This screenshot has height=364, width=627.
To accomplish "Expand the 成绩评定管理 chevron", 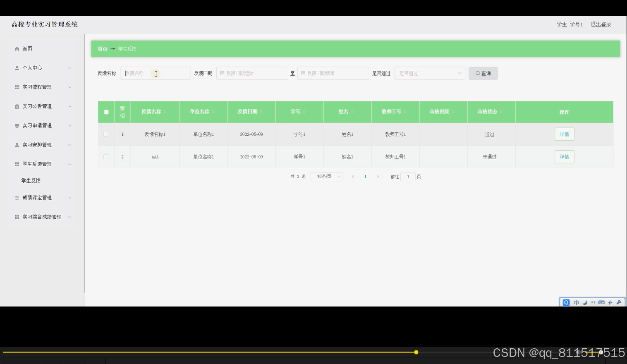I will click(69, 198).
